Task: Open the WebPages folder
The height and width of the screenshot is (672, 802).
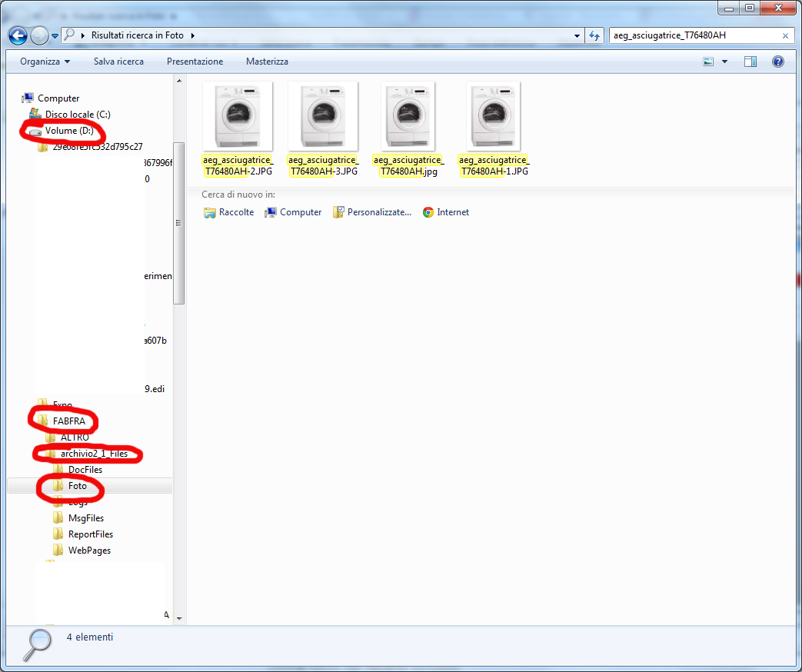Action: [x=89, y=551]
